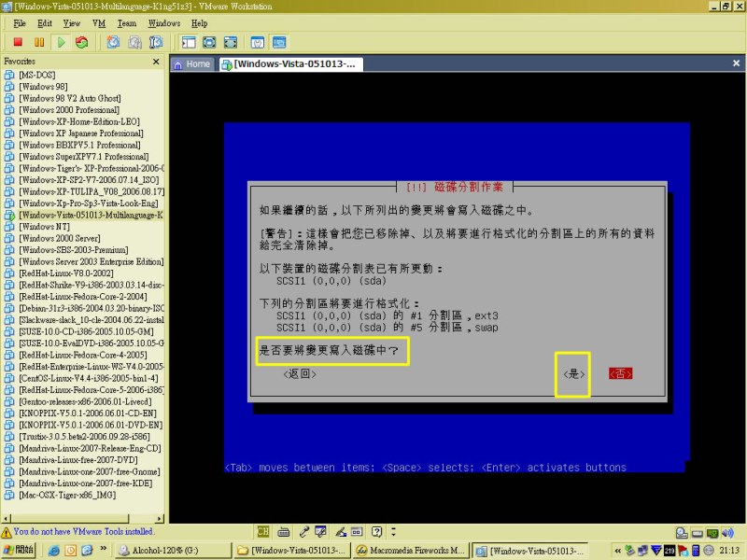Toggle the Favorites sidebar toolbar icon
The height and width of the screenshot is (560, 747).
click(189, 42)
